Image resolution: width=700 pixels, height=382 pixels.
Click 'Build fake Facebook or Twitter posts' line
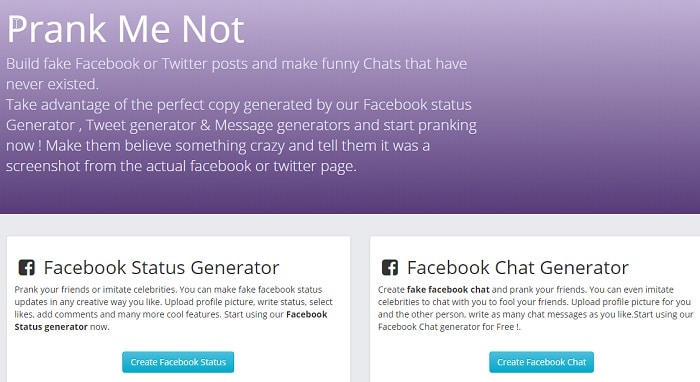[x=236, y=64]
